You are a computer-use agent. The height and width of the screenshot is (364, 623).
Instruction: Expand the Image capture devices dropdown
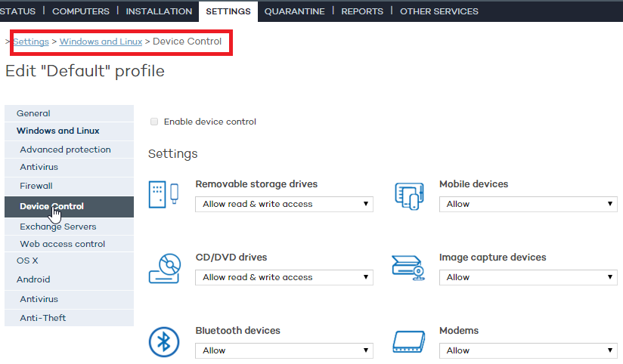click(x=528, y=277)
